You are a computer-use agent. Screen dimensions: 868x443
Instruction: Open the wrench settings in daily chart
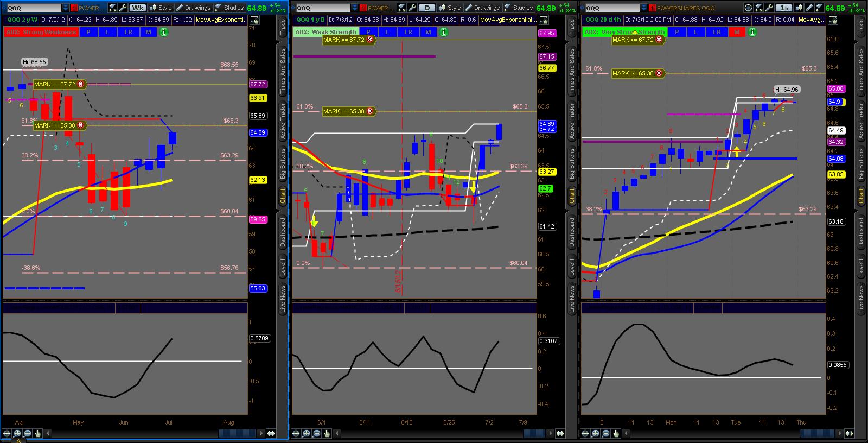pos(412,8)
